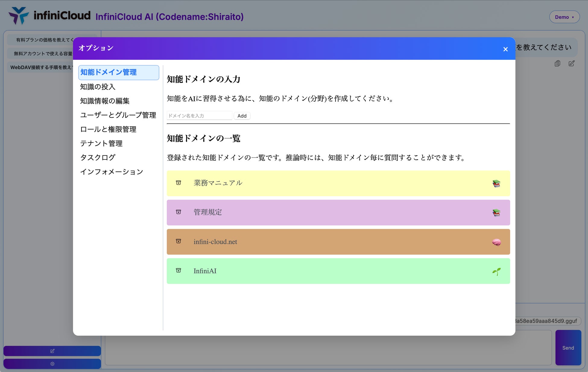Click books icon on 管理規定 row

click(x=496, y=213)
